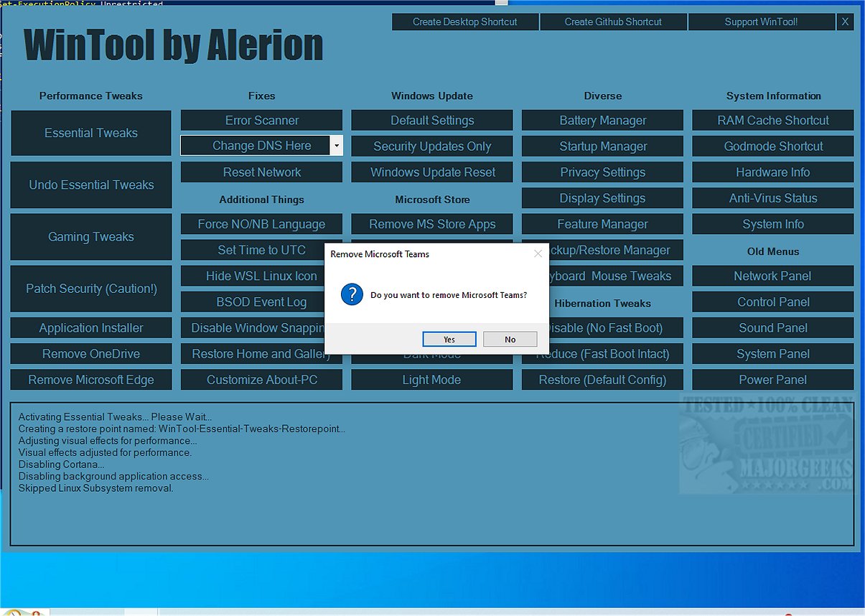The height and width of the screenshot is (616, 865).
Task: Open Privacy Settings
Action: click(603, 172)
